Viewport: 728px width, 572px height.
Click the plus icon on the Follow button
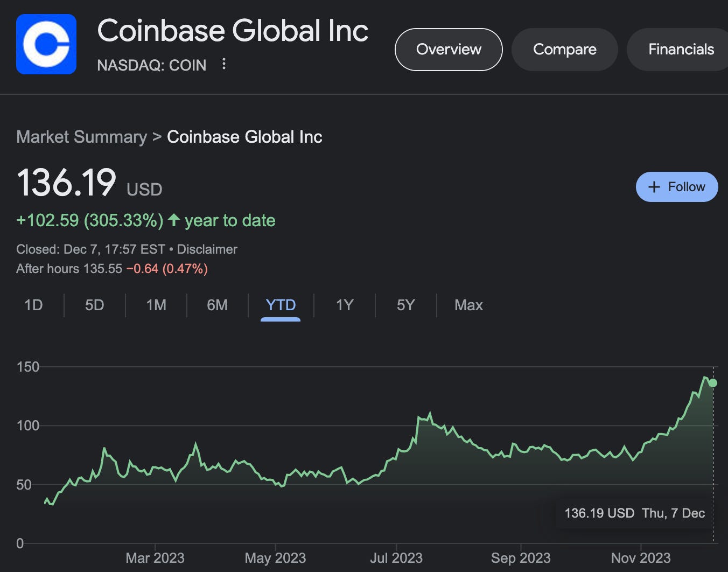(654, 187)
